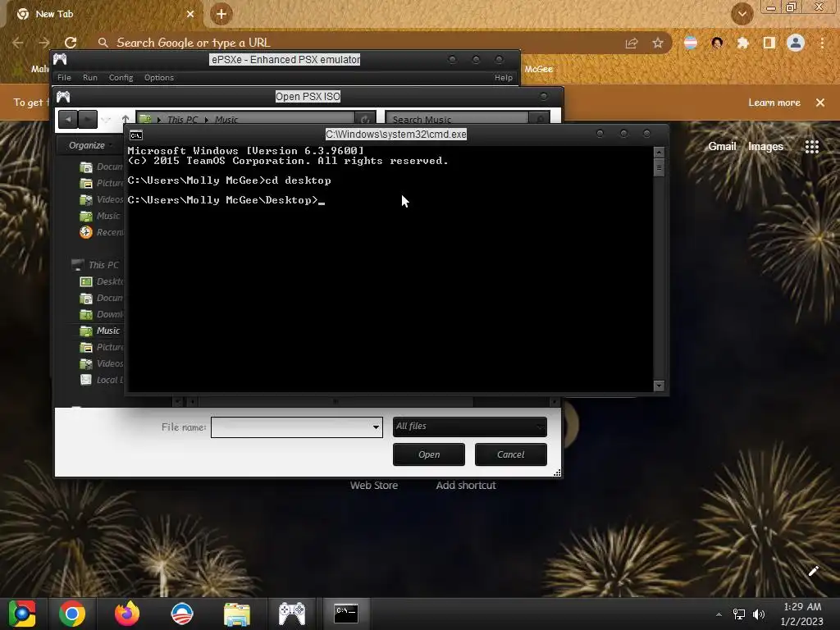Viewport: 840px width, 630px height.
Task: Expand the File name dropdown arrow
Action: point(376,427)
